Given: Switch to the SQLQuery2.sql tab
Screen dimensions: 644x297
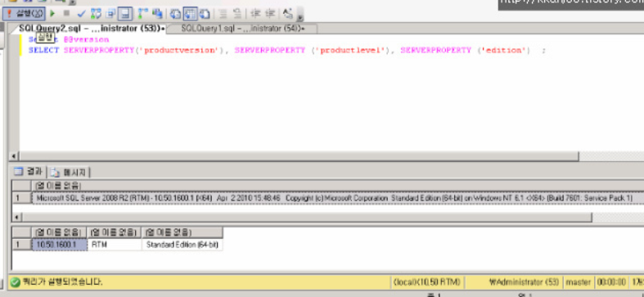Looking at the screenshot, I should click(92, 29).
